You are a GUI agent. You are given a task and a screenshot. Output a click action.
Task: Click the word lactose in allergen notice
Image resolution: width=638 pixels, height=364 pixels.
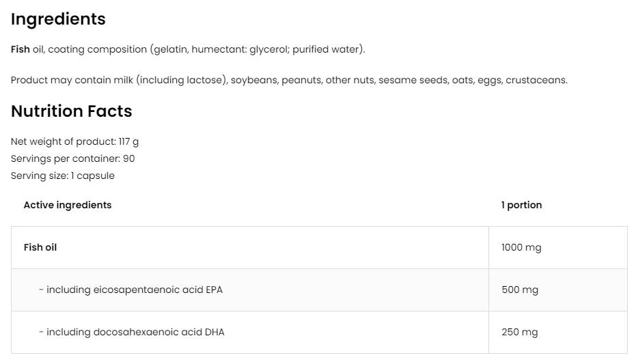tap(204, 80)
